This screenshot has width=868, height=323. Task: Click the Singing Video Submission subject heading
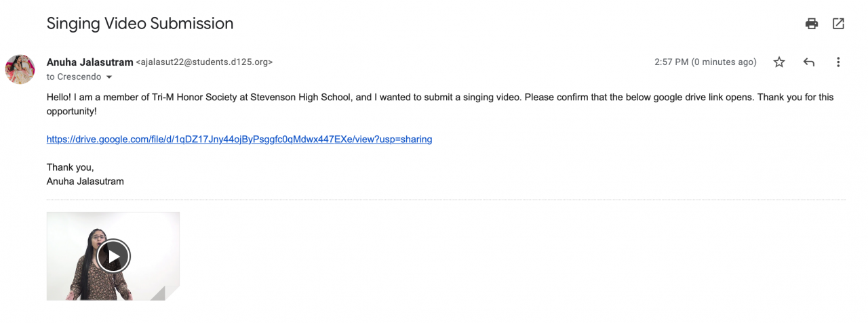click(x=140, y=24)
